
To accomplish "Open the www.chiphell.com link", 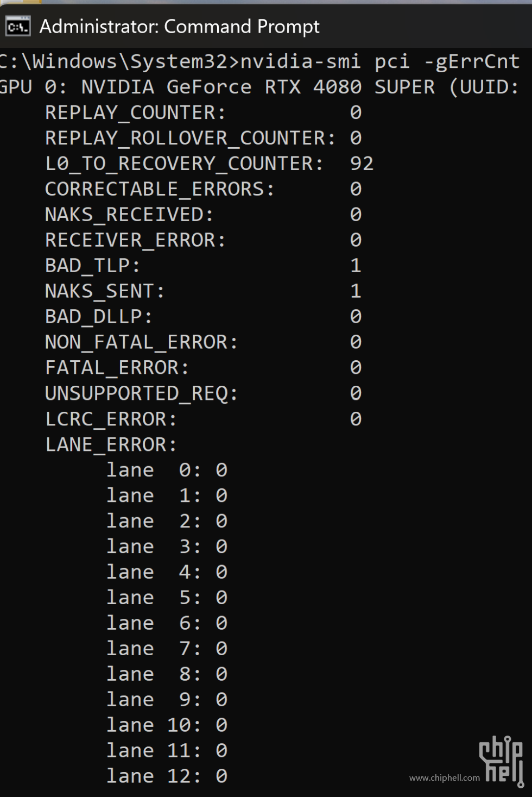I will click(x=444, y=778).
